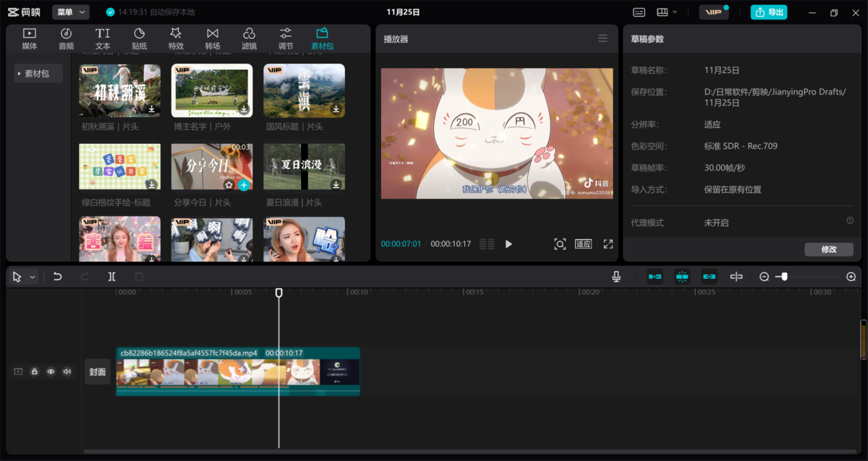Select the 博主名字 户外 template thumbnail
The height and width of the screenshot is (461, 868).
[x=212, y=90]
